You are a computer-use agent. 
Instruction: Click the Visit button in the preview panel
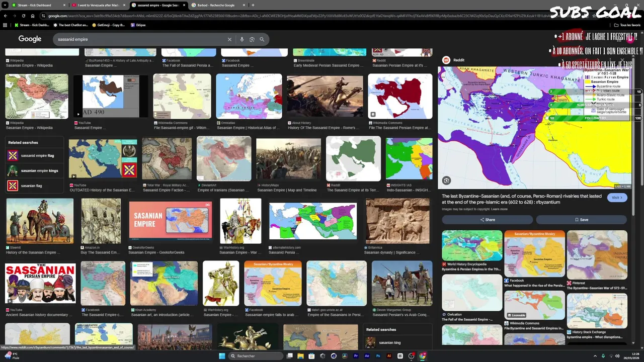point(617,198)
